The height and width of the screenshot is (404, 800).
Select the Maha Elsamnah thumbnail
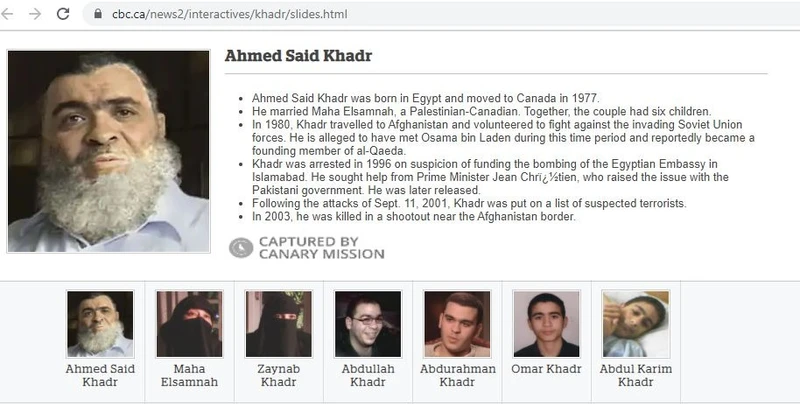coord(189,324)
